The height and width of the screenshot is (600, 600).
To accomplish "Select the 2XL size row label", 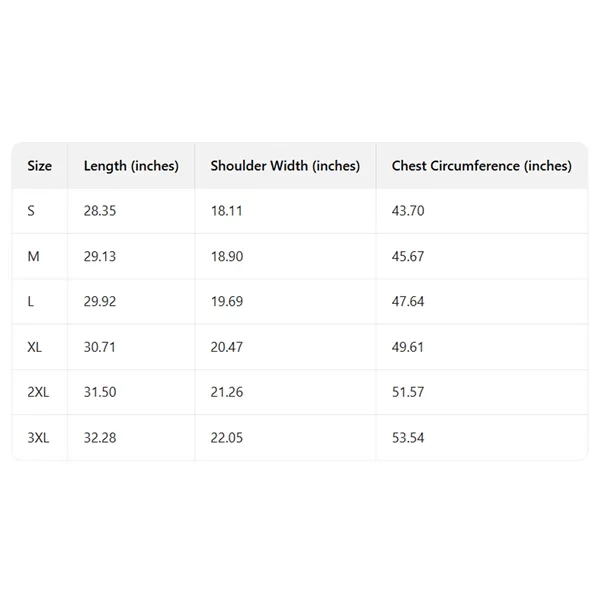I will point(38,392).
